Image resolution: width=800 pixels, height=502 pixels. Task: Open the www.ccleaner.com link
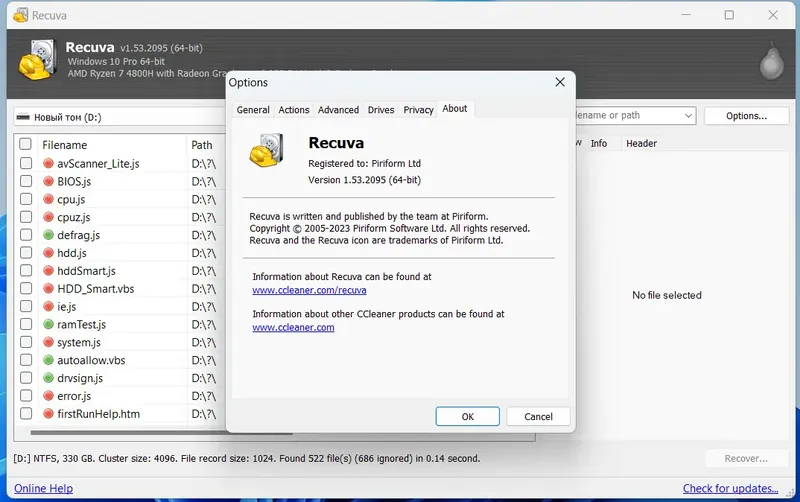coord(293,327)
